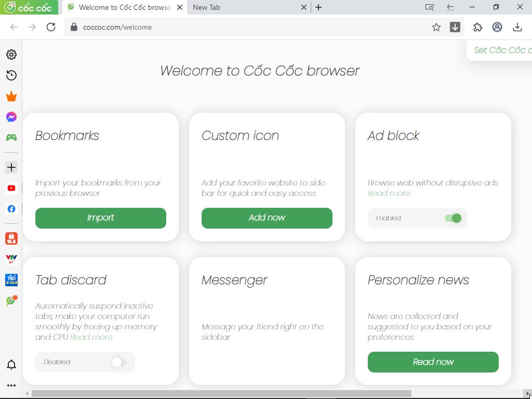Click the Custom icon card heading

tap(240, 136)
